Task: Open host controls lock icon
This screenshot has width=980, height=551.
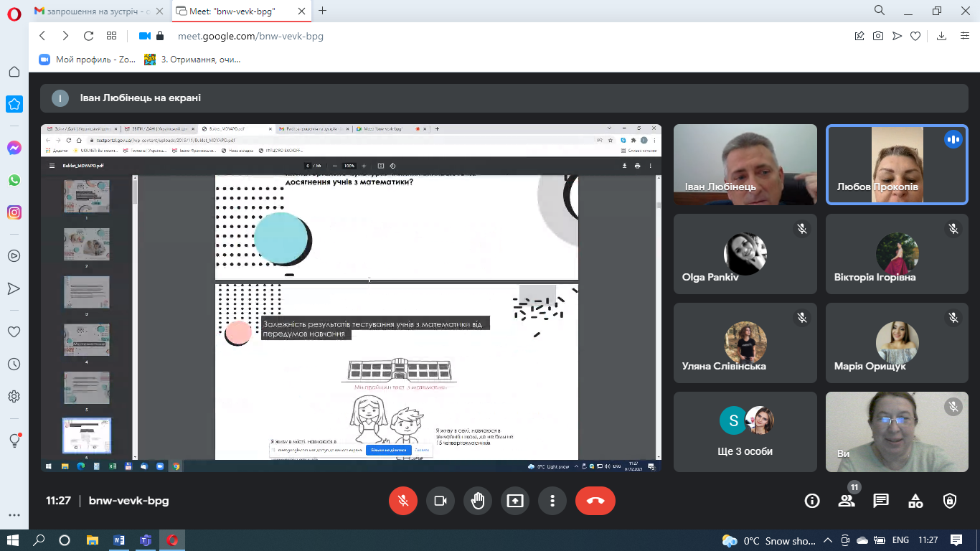Action: click(x=950, y=501)
